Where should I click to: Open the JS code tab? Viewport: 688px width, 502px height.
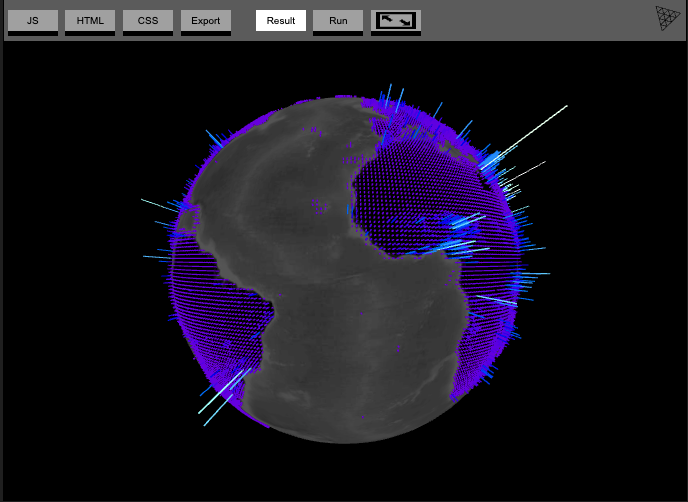coord(33,21)
